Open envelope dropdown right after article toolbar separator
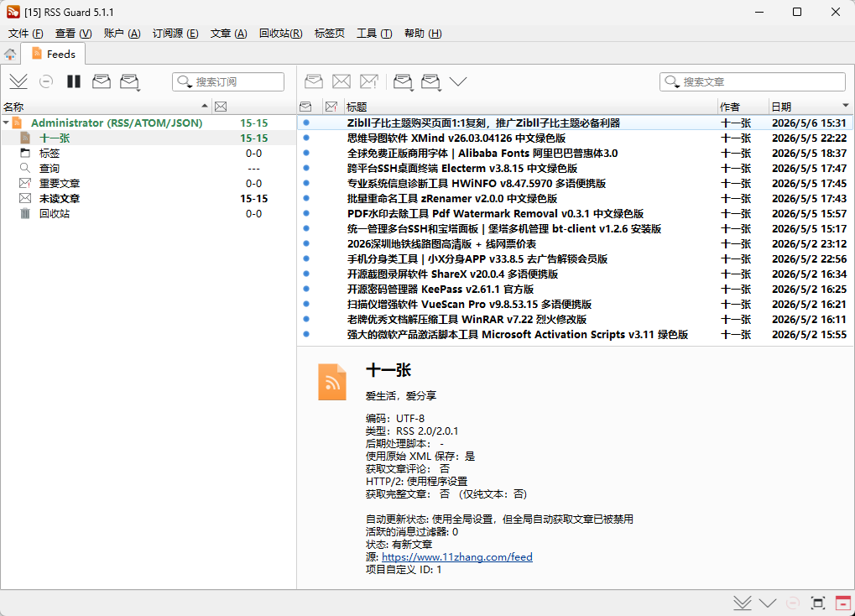This screenshot has height=616, width=855. 404,82
